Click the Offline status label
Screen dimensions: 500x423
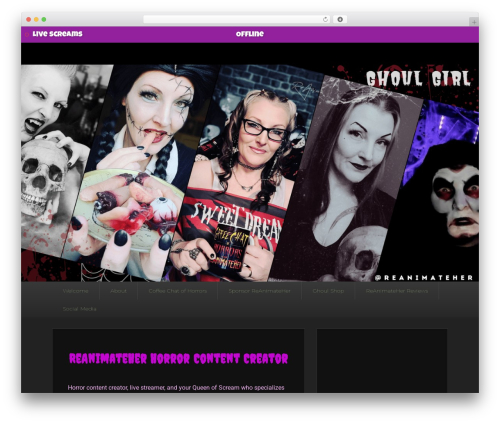(x=250, y=34)
